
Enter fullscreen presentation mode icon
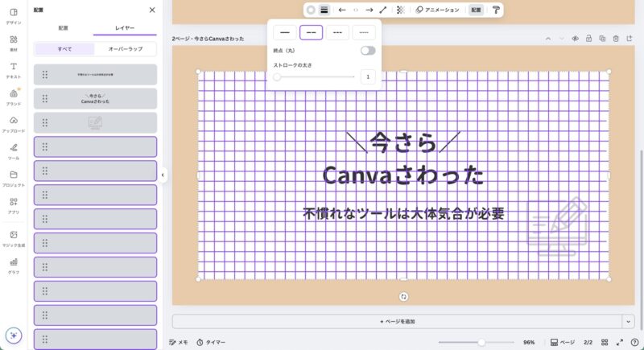620,342
